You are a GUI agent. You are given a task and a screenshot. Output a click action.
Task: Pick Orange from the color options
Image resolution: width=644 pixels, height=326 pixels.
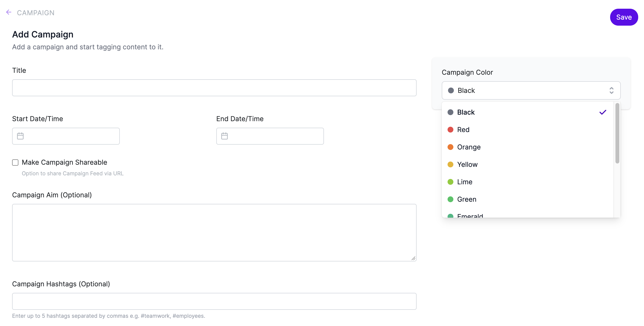coord(527,147)
